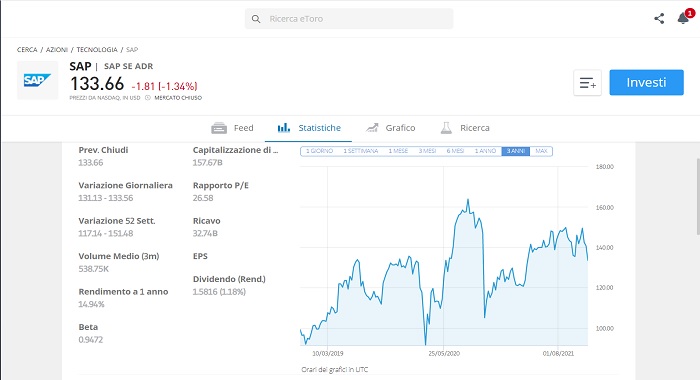Click the SAP breadcrumb entry
Viewport: 700px width, 380px height.
[132, 50]
